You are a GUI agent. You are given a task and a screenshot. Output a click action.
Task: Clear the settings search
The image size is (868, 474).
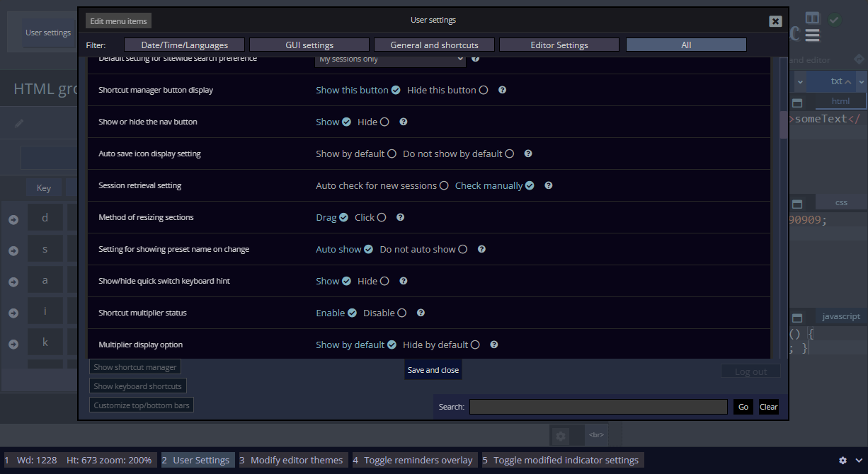769,407
